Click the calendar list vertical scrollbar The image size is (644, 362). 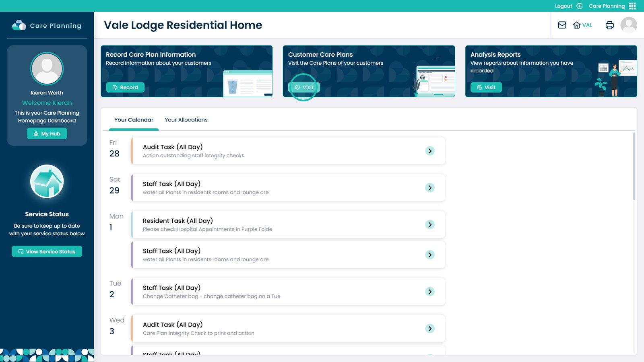tap(634, 167)
